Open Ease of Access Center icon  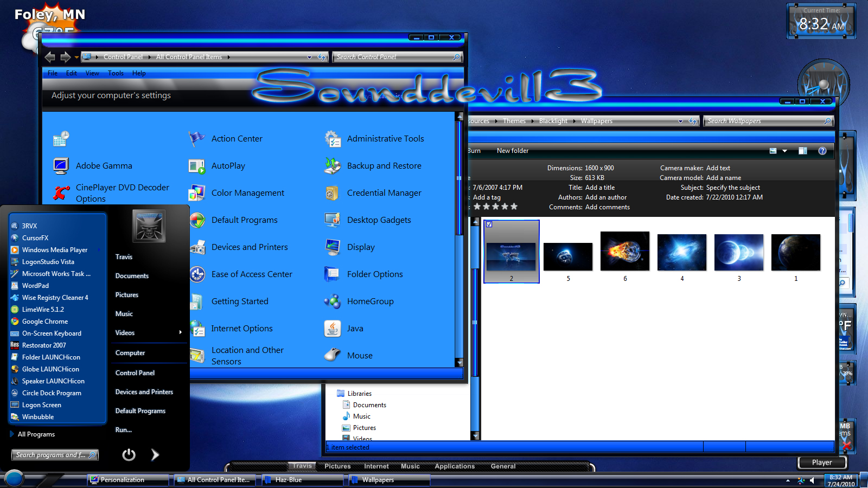point(197,274)
